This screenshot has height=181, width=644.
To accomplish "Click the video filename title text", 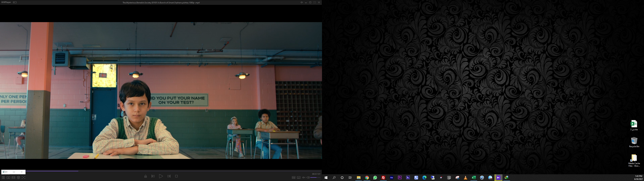I will pyautogui.click(x=161, y=3).
